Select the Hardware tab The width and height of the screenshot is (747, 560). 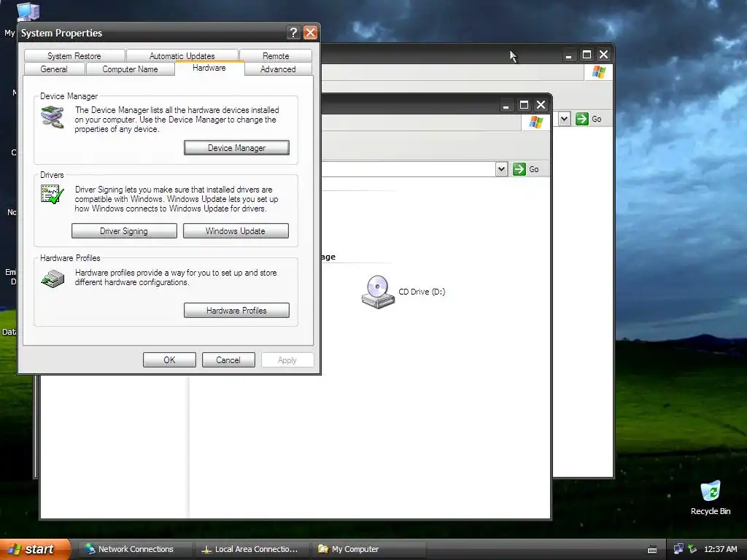pyautogui.click(x=209, y=68)
